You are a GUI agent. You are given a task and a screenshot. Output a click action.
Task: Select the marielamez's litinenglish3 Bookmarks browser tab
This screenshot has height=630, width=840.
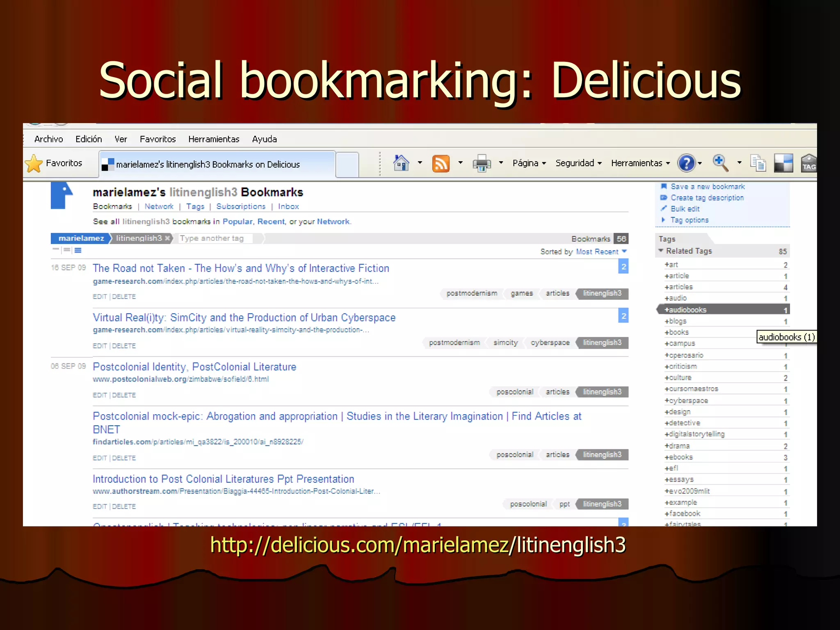(x=217, y=164)
